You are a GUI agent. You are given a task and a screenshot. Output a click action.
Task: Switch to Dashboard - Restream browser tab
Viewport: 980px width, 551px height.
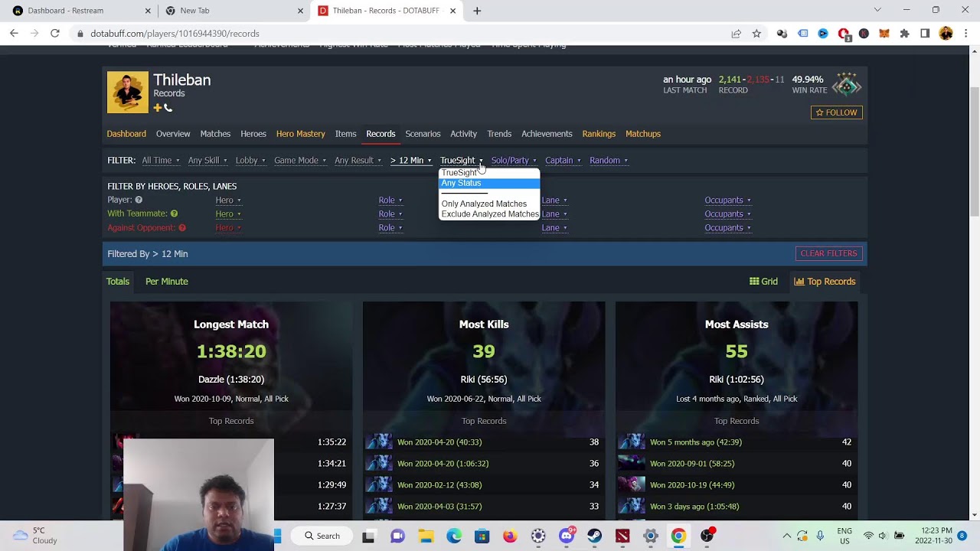coord(80,11)
